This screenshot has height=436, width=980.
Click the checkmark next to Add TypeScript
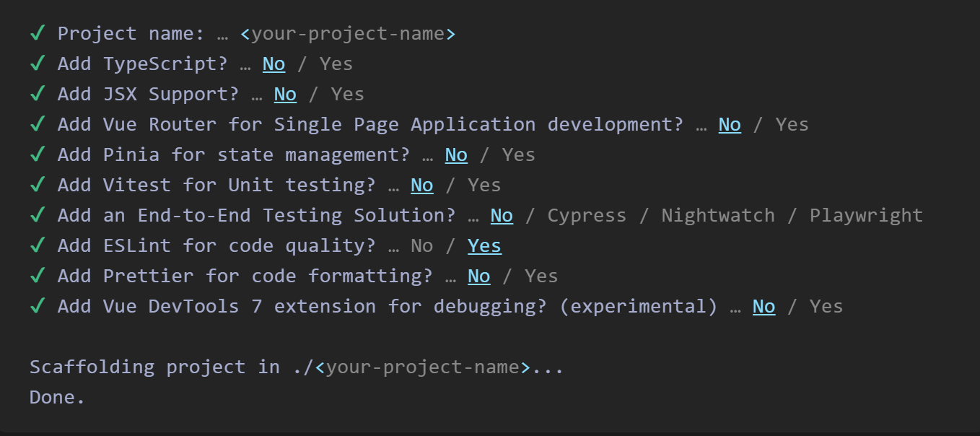click(38, 64)
